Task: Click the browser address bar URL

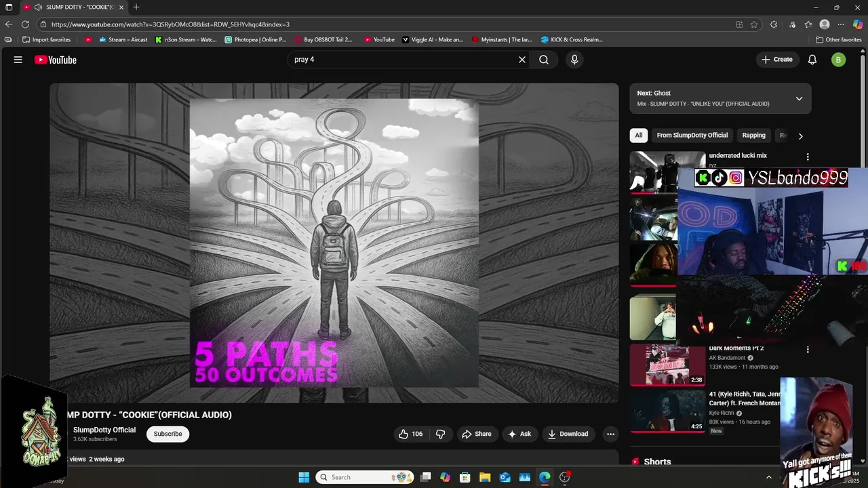Action: tap(170, 24)
